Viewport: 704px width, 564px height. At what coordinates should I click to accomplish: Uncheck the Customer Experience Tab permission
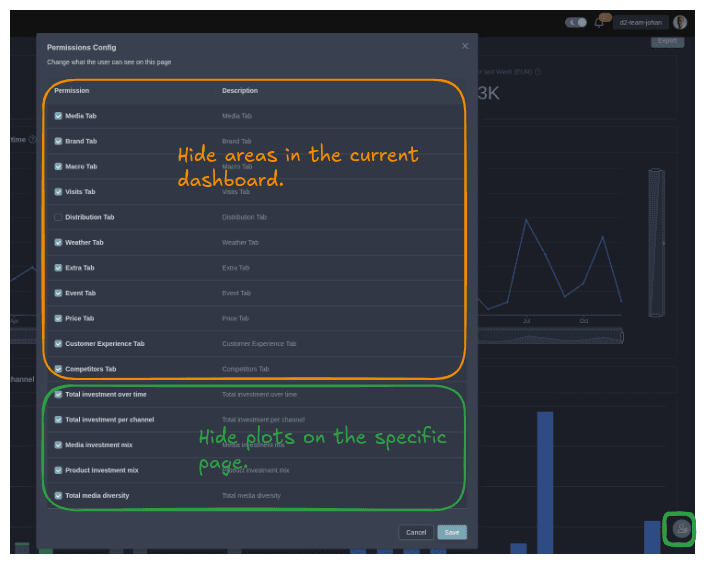[x=58, y=344]
